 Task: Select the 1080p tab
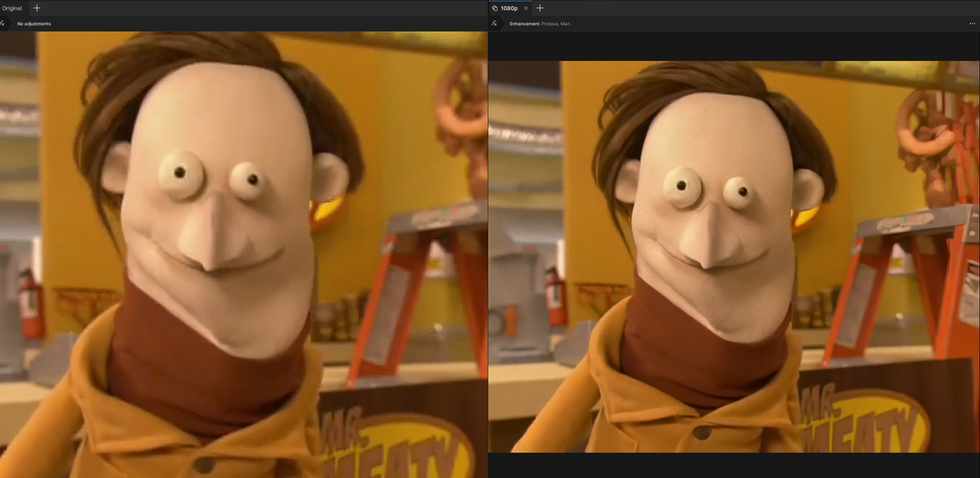point(509,8)
